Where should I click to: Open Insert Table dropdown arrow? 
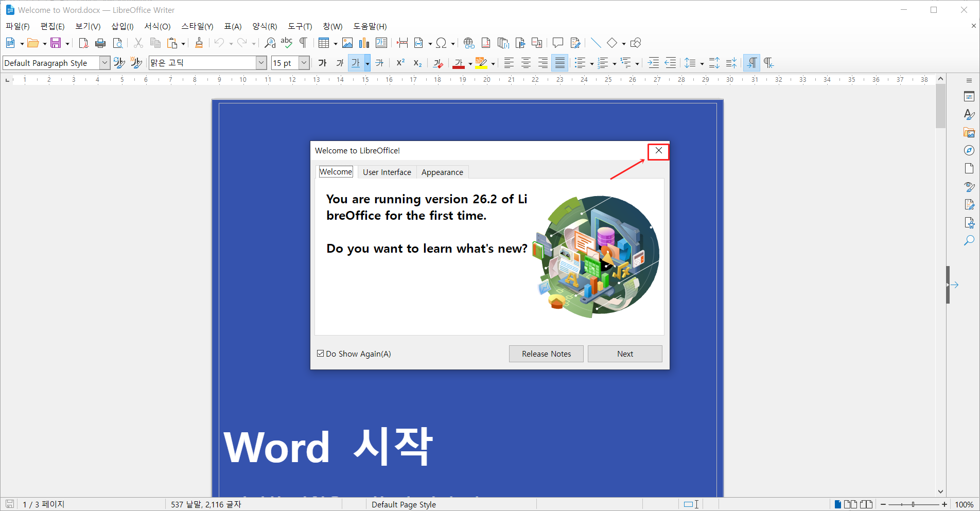pos(336,44)
